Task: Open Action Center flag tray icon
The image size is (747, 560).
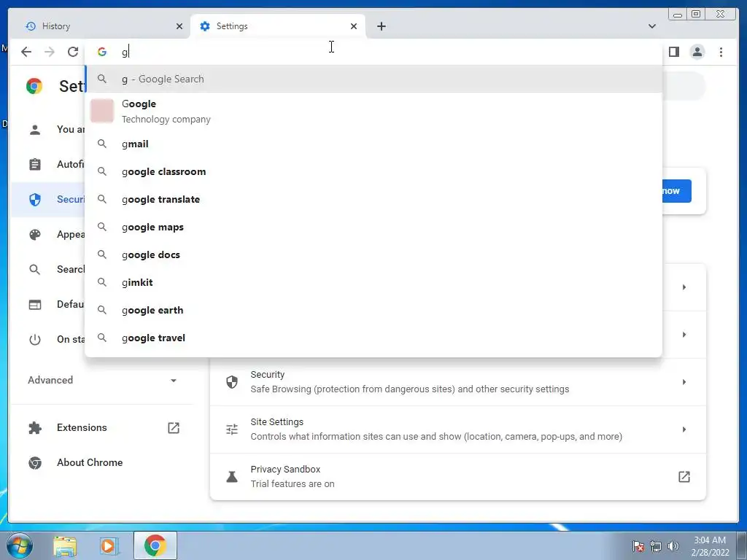Action: (x=638, y=545)
